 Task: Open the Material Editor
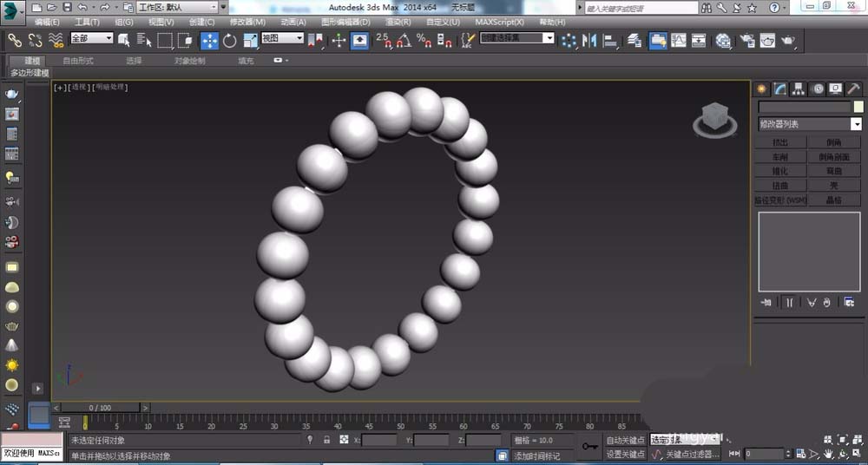click(x=723, y=40)
